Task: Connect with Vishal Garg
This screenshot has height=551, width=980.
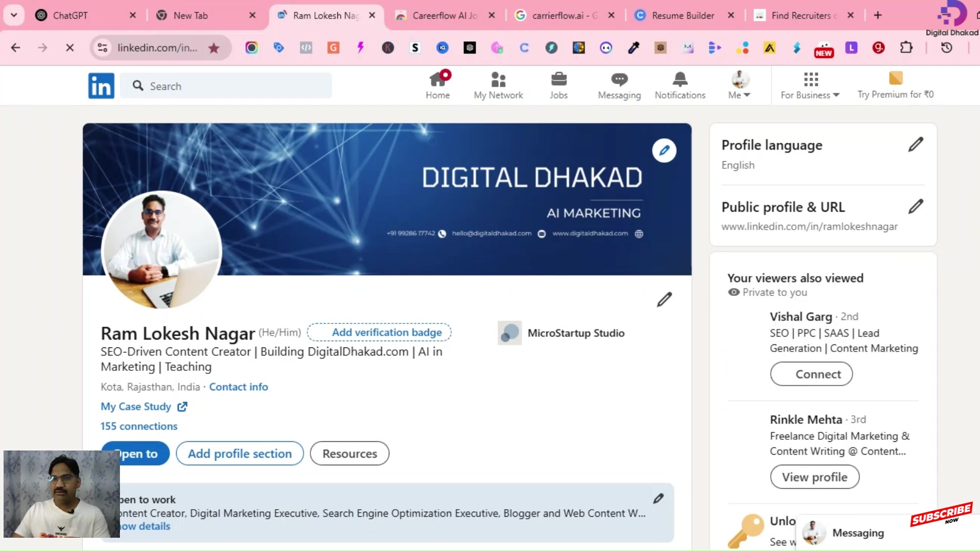Action: pos(811,374)
